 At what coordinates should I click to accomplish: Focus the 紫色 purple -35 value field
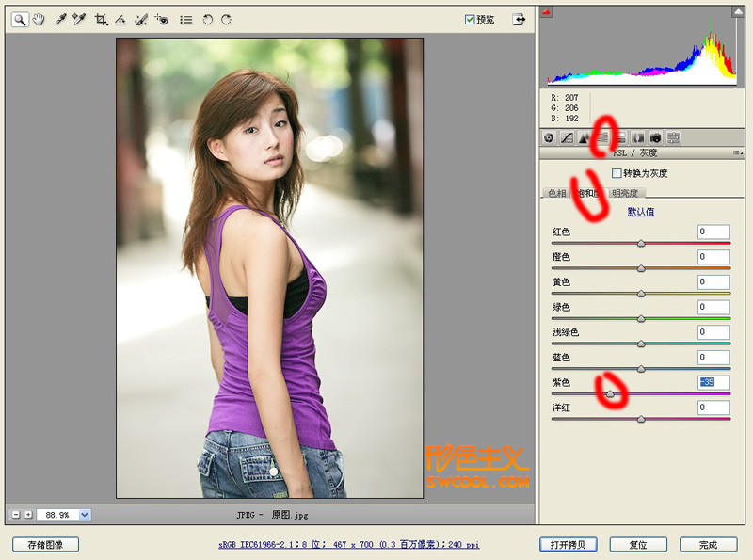713,382
